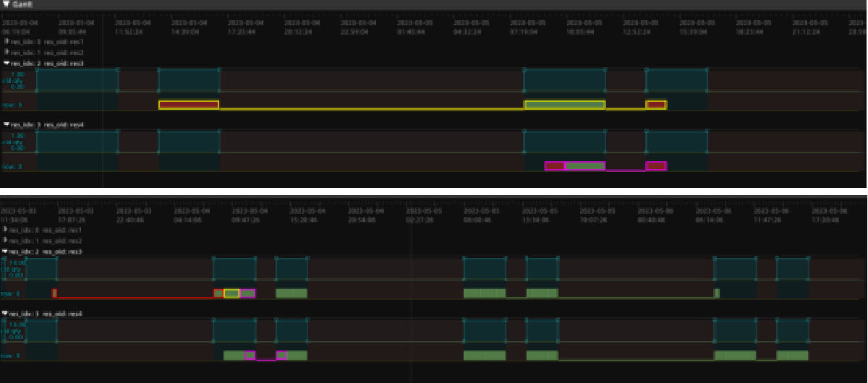868x383 pixels.
Task: Click yellow-bordered green segment in bottom res3 row
Action: point(231,293)
